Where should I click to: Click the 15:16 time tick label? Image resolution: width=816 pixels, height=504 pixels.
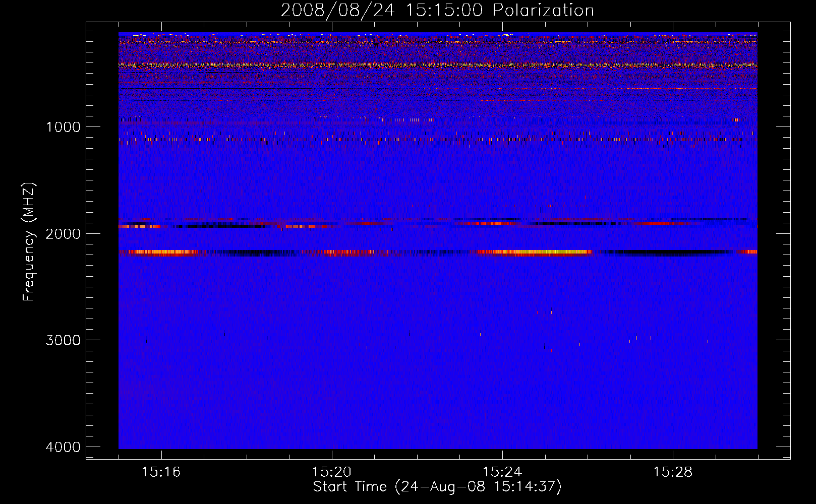pyautogui.click(x=161, y=472)
